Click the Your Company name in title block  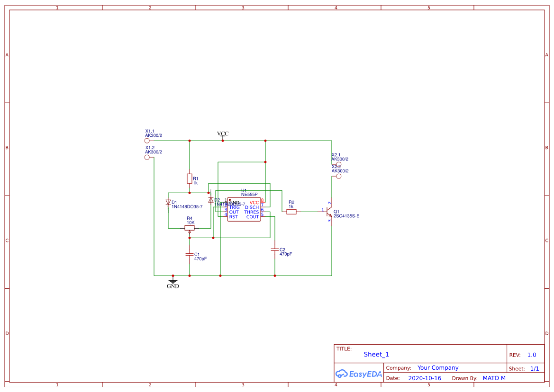tap(437, 367)
